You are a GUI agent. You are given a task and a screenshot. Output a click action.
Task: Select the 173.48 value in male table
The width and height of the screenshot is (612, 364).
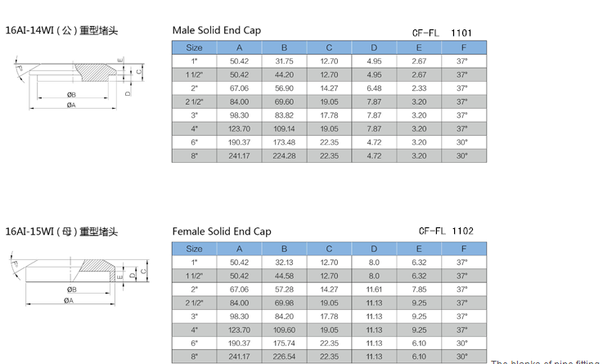[x=284, y=142]
